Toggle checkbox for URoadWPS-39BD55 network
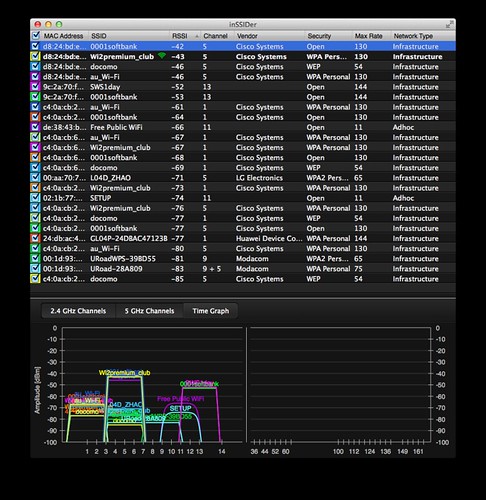 [35, 258]
